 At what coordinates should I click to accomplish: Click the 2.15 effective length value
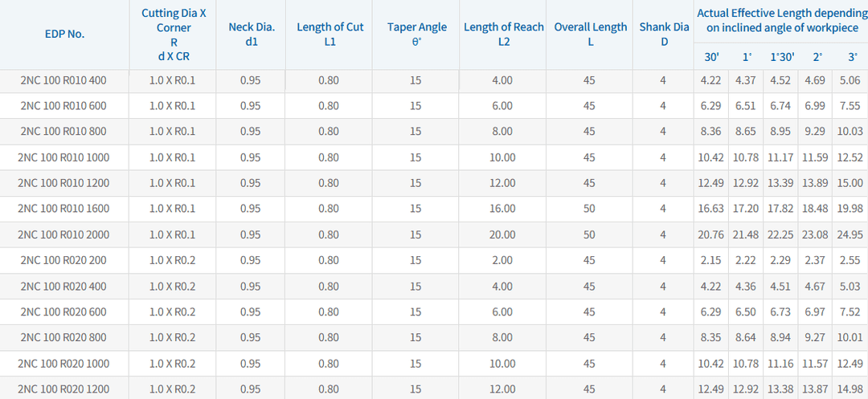coord(710,260)
